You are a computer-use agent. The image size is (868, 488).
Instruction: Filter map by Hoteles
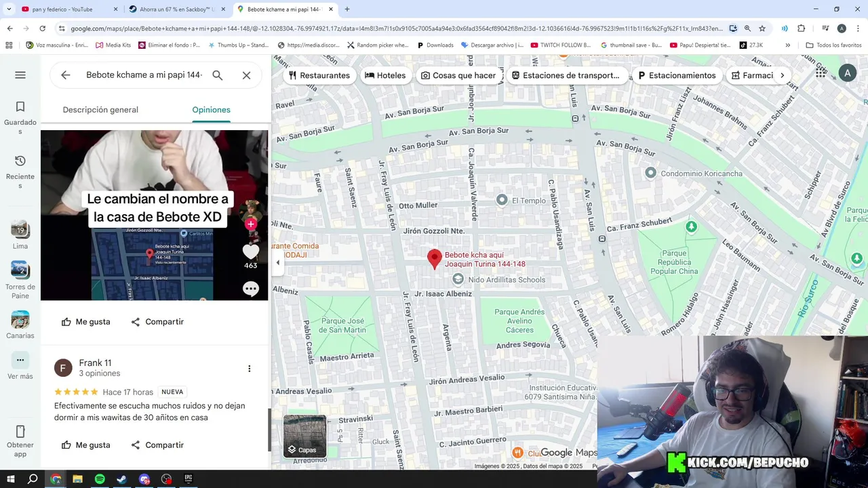click(x=385, y=75)
